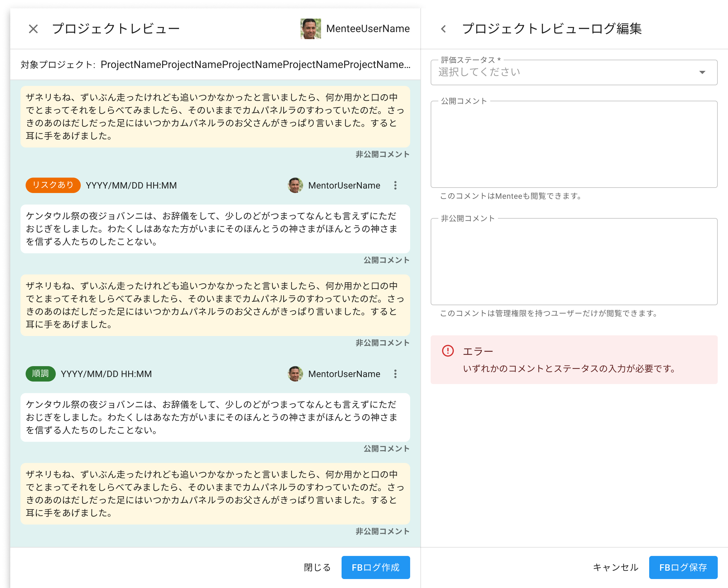Click mentor avatar on 順調 entry
728x588 pixels.
tap(295, 374)
